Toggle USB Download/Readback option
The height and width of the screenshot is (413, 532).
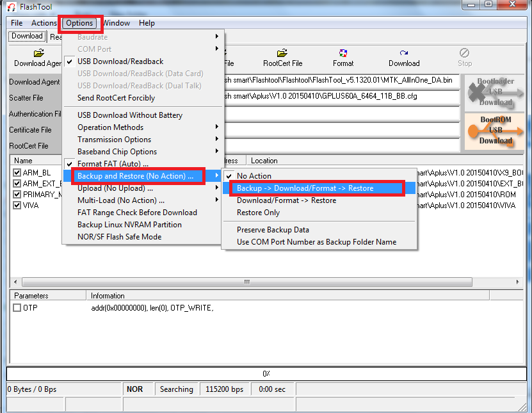143,61
